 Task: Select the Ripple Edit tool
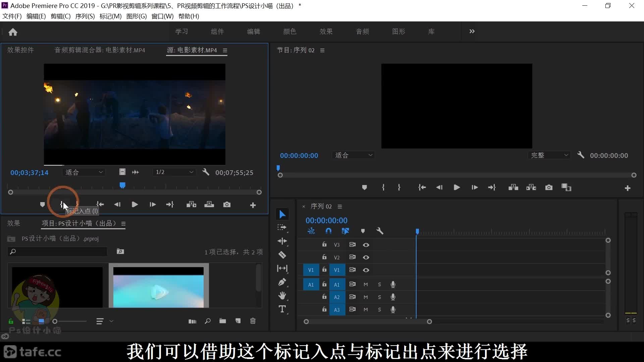[x=282, y=241]
